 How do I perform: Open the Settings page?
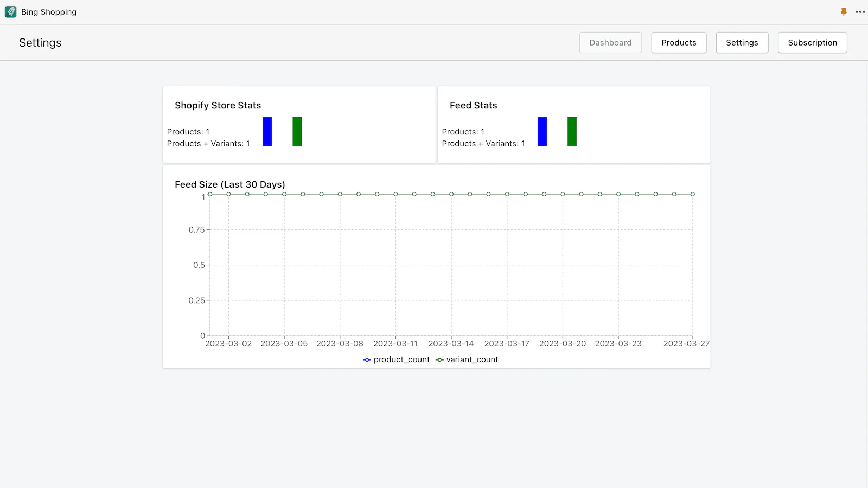tap(742, 42)
